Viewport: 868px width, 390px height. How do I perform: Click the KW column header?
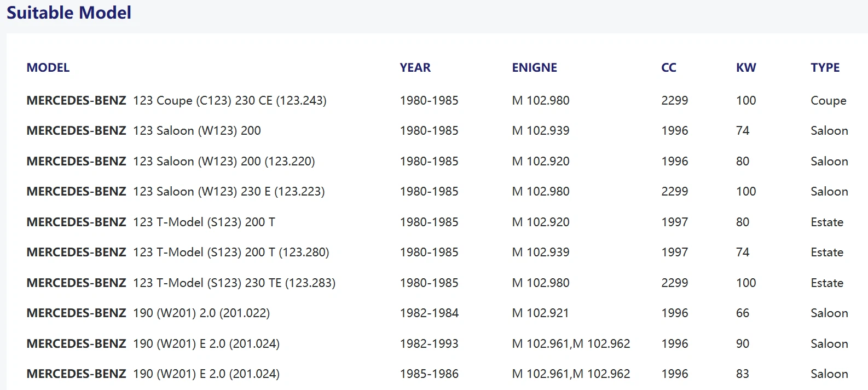[746, 67]
